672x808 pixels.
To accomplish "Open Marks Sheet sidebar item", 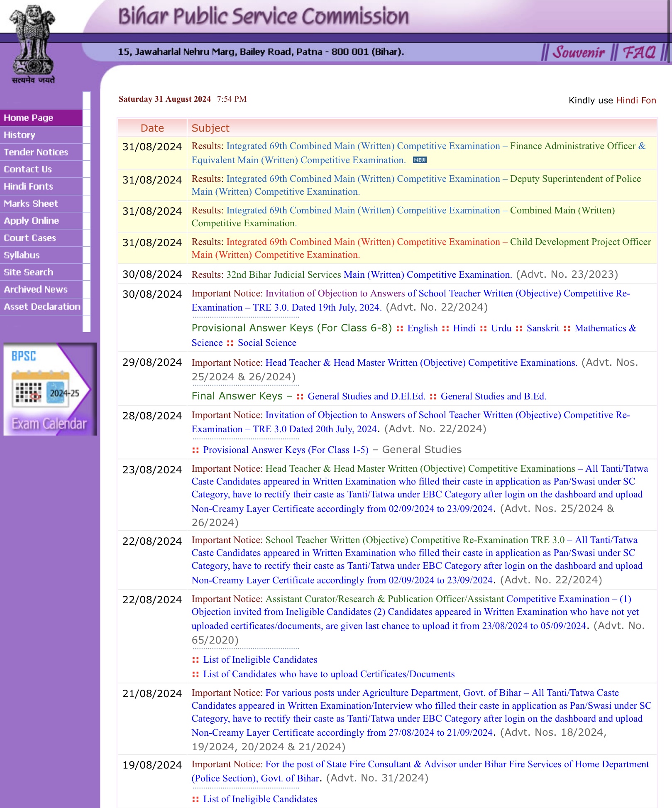I will 41,203.
